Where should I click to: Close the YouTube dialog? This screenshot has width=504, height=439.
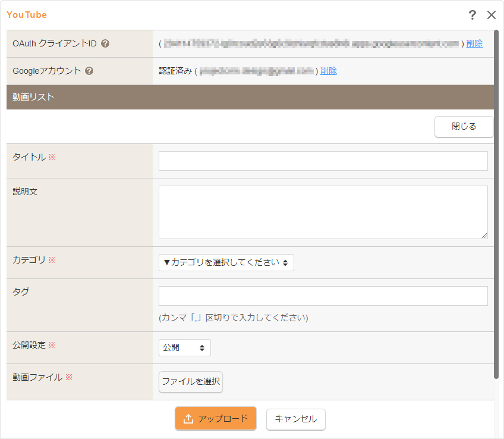(491, 15)
